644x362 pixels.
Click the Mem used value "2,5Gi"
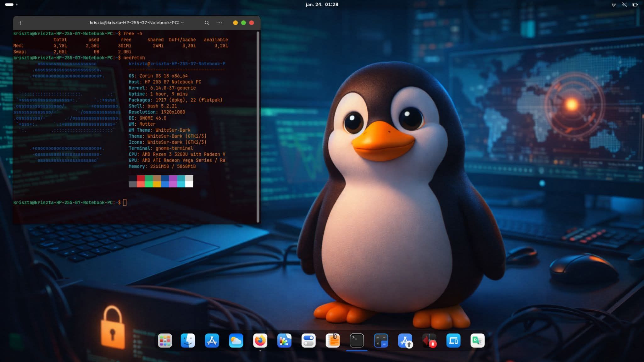(92, 46)
